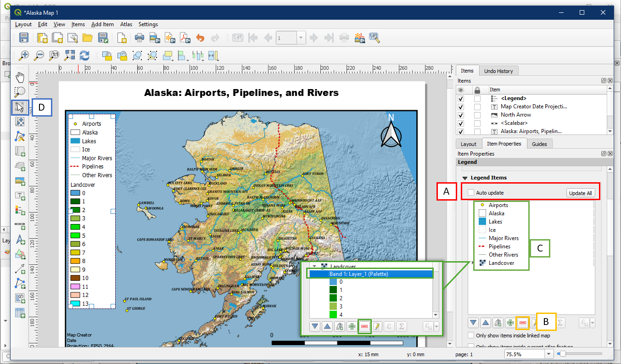Switch to the Undo History tab

[x=498, y=71]
